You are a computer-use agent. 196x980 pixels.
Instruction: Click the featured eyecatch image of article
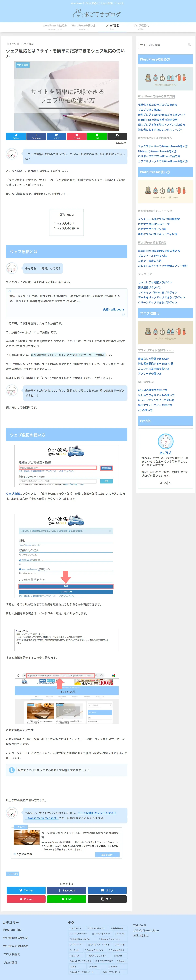(67, 96)
